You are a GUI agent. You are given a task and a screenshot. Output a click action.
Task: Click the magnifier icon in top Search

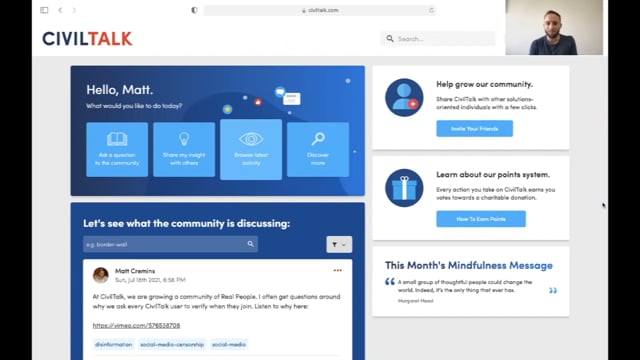pyautogui.click(x=390, y=39)
